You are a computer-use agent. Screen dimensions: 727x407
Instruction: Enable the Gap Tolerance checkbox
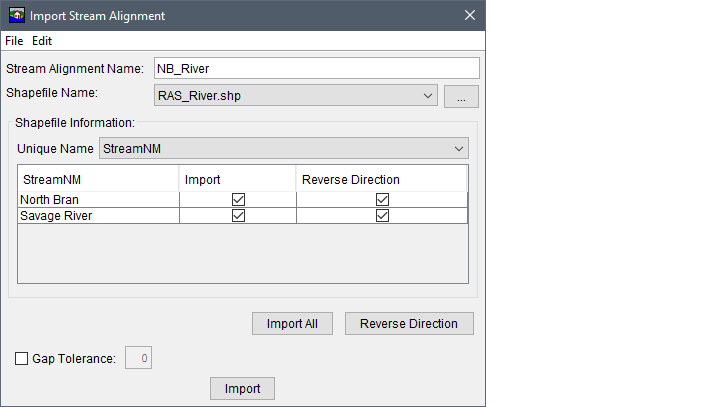(22, 358)
